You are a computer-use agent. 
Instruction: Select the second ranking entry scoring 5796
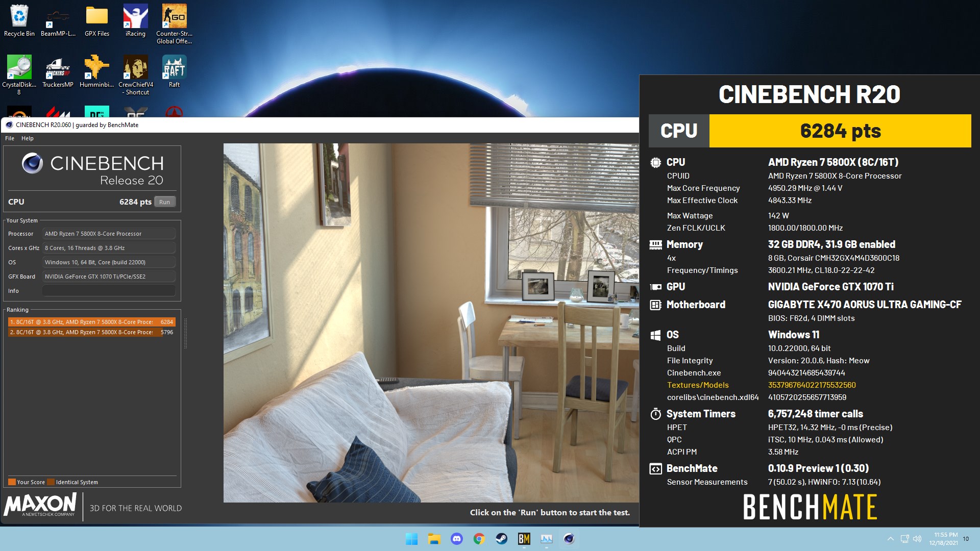pos(92,332)
